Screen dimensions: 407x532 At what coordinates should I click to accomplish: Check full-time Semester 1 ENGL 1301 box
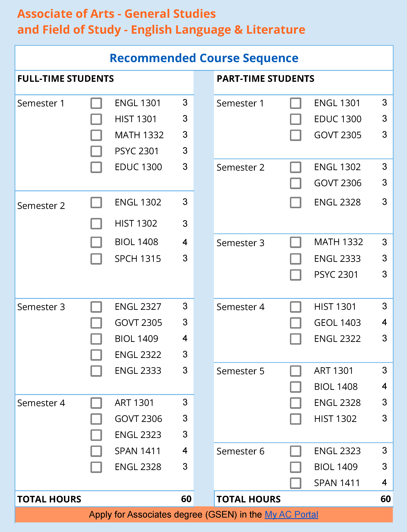(x=96, y=103)
